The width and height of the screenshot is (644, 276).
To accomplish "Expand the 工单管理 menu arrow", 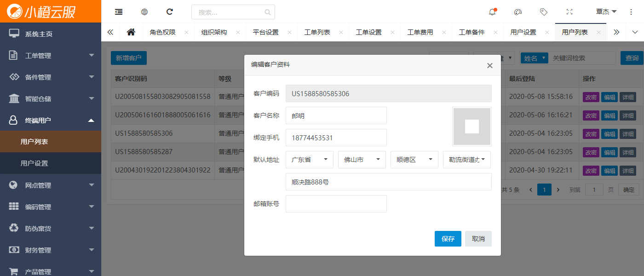I will coord(91,55).
